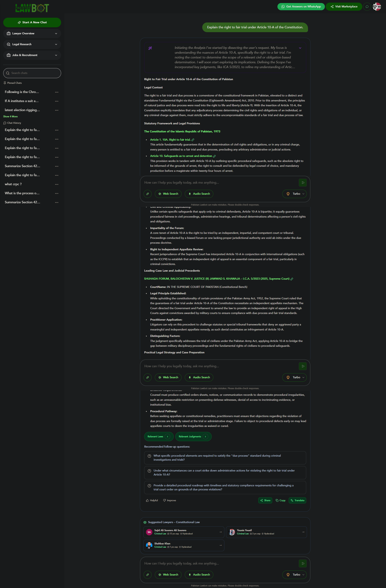Click attachment icon below Suggested Lawyers section
Viewport: 386px width, 588px height.
[148, 575]
